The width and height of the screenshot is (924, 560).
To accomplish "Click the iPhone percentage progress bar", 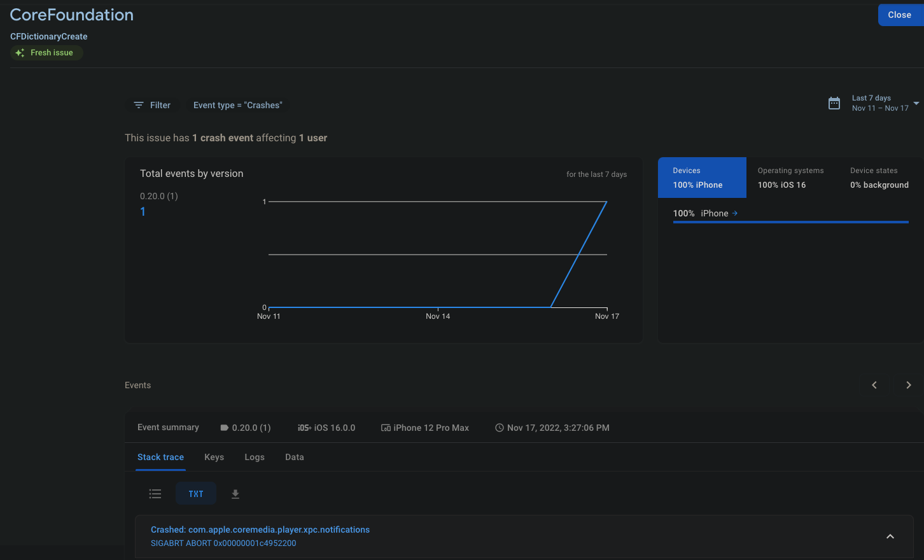I will pos(790,222).
